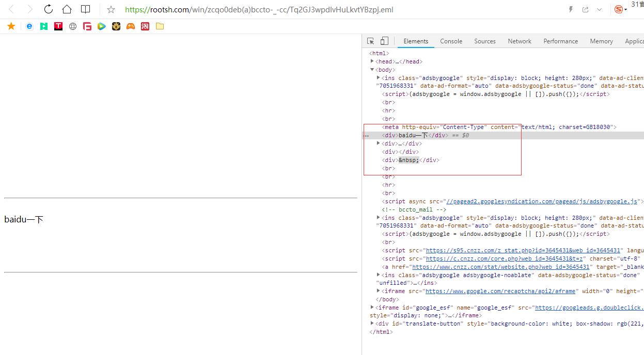Open the google recaptcha aframe link
The image size is (644, 355).
(500, 291)
